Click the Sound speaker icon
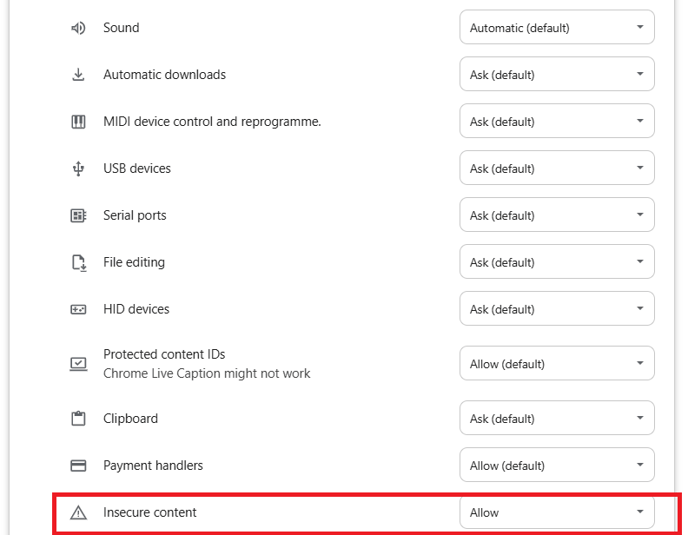Viewport: 688px width, 535px height. click(x=78, y=28)
